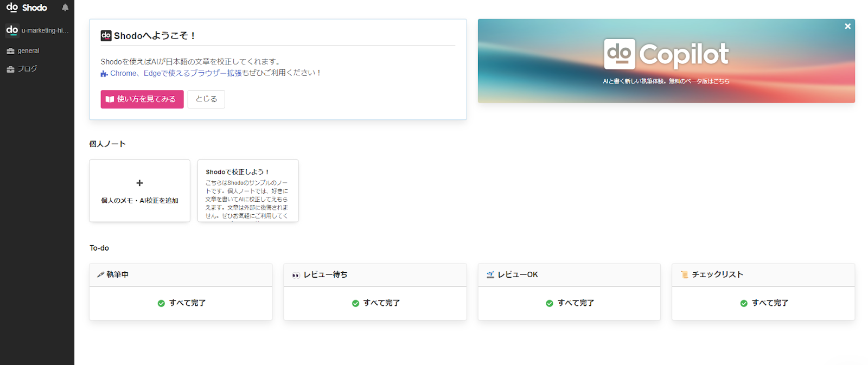Screen dimensions: 868x365
Task: Click 個人のメモ・AI校正を追加 label
Action: point(139,201)
